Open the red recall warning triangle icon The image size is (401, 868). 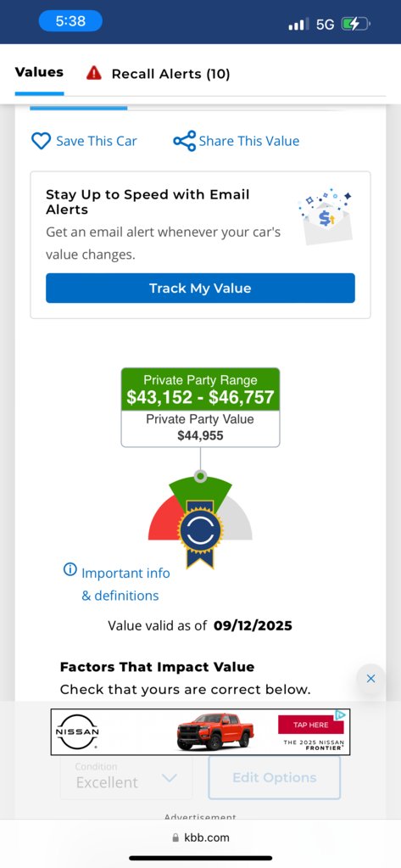[94, 73]
